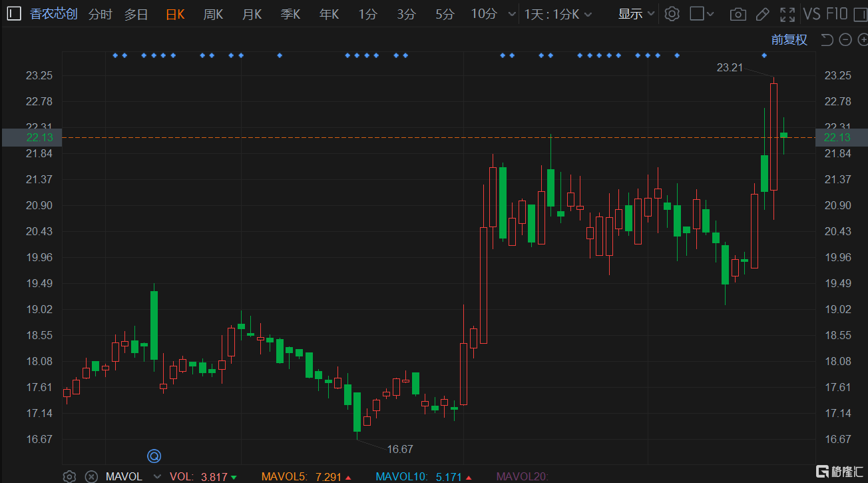The height and width of the screenshot is (483, 868).
Task: Switch to the 分时 tab
Action: click(x=100, y=14)
